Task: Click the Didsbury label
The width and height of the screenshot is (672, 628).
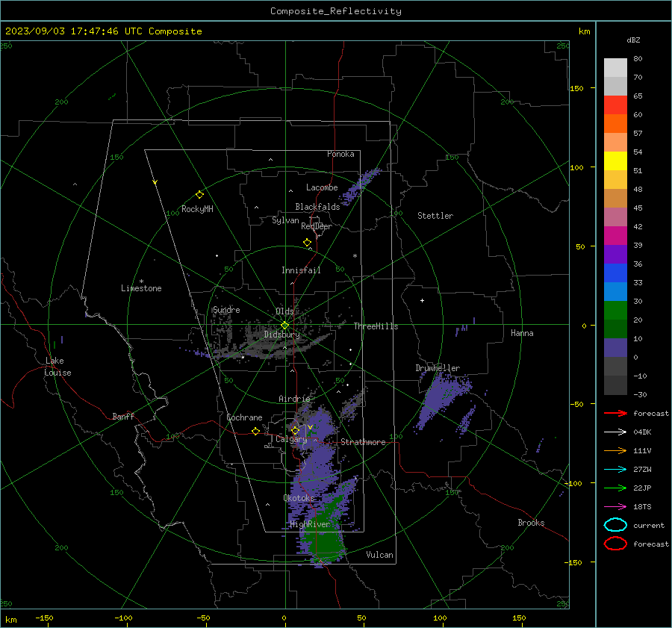Action: 281,335
